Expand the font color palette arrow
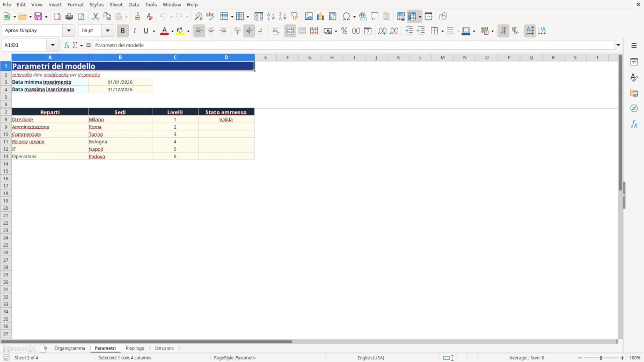The width and height of the screenshot is (644, 362). 172,31
